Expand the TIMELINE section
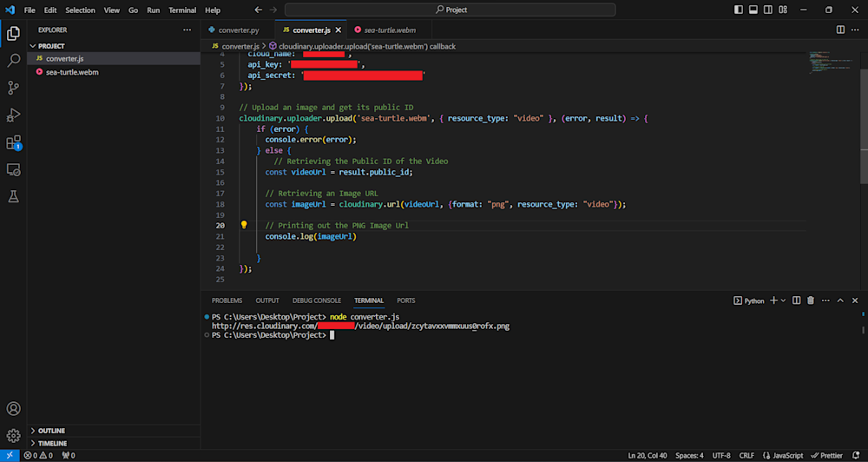The width and height of the screenshot is (868, 462). [x=52, y=443]
